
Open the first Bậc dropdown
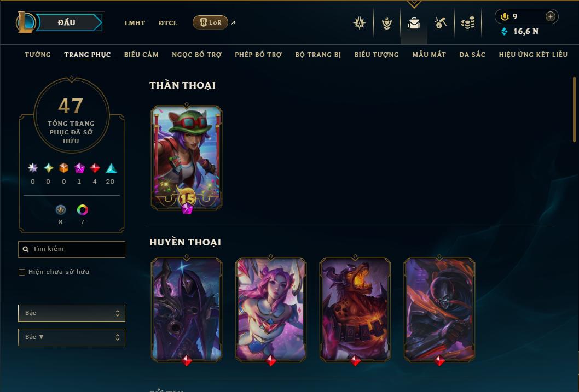click(72, 313)
